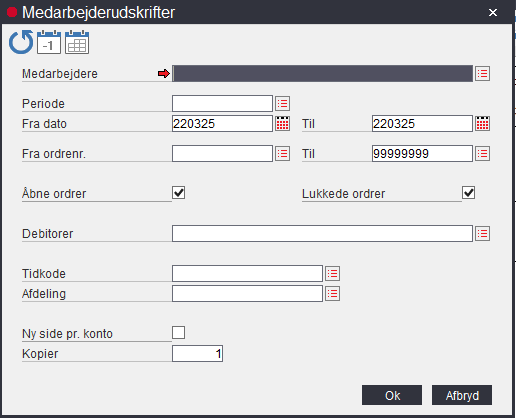Open the calendar grid toolbar icon
This screenshot has height=418, width=516.
pos(77,42)
